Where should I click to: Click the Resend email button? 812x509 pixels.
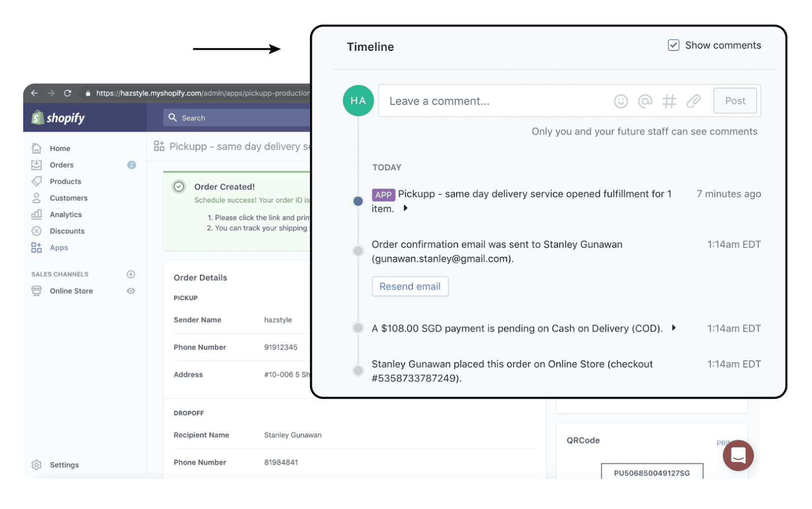410,287
